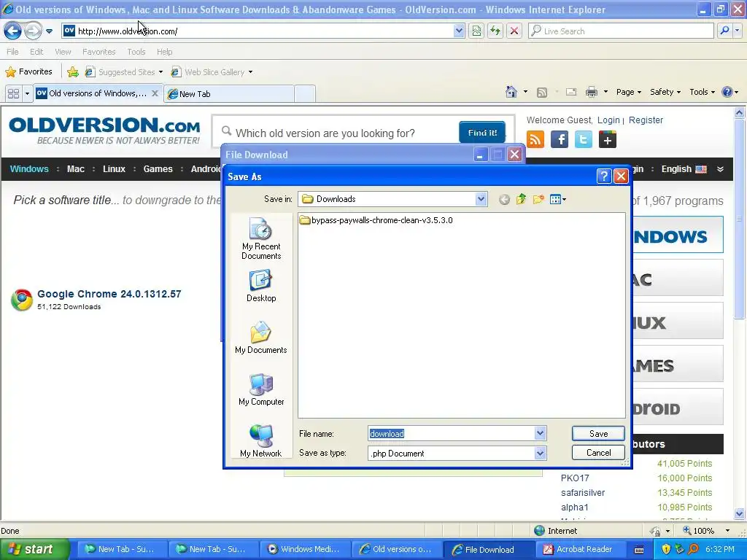747x560 pixels.
Task: Click the Twitter icon on OldVersion page
Action: point(583,139)
